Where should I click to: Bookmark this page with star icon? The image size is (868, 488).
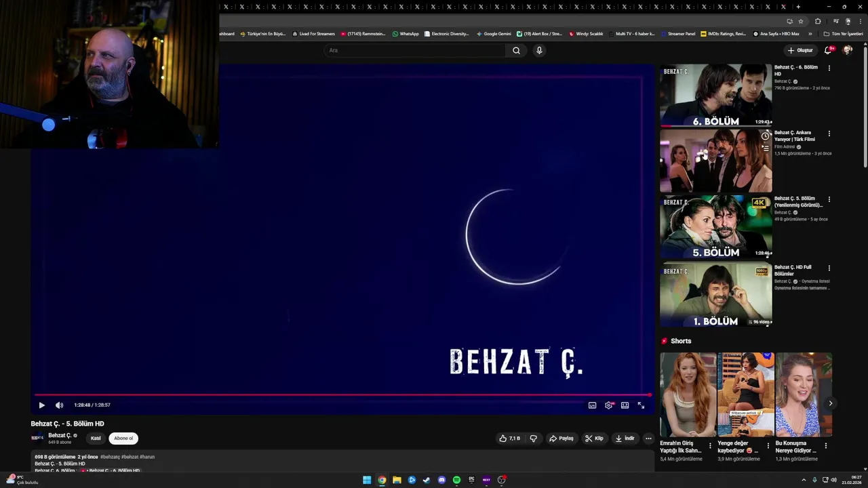coord(801,21)
